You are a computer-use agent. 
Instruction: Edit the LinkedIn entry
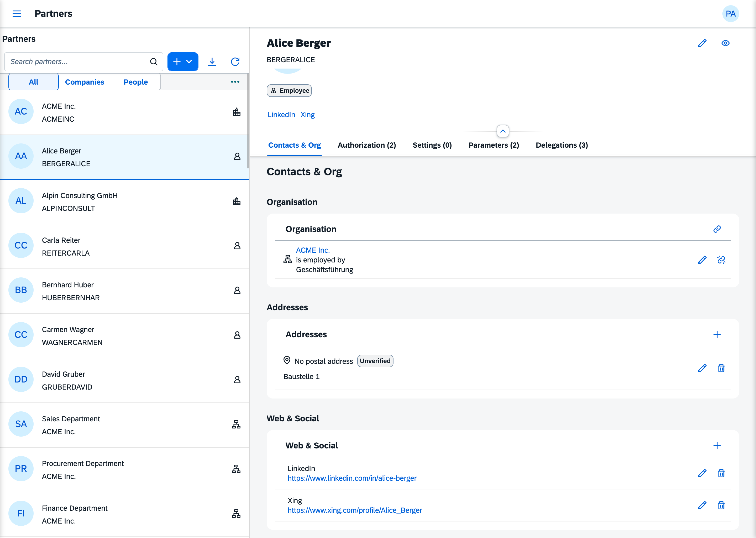tap(702, 473)
